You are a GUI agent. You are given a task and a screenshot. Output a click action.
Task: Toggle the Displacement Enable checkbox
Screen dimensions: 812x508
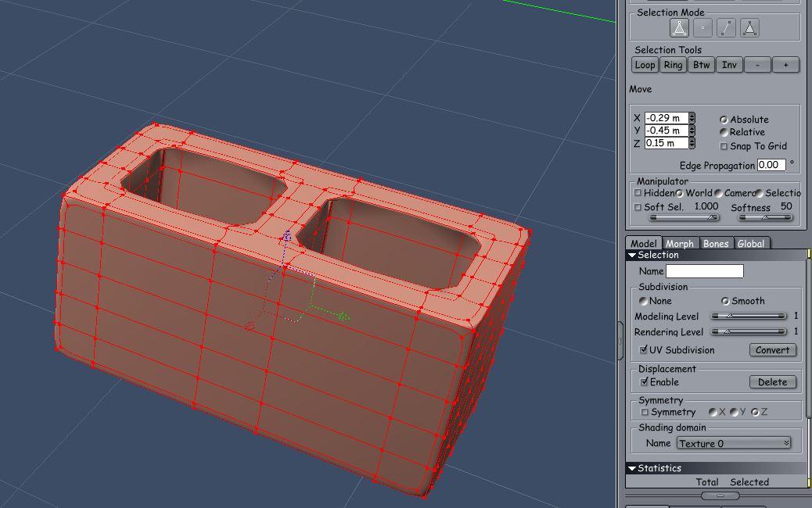coord(645,381)
